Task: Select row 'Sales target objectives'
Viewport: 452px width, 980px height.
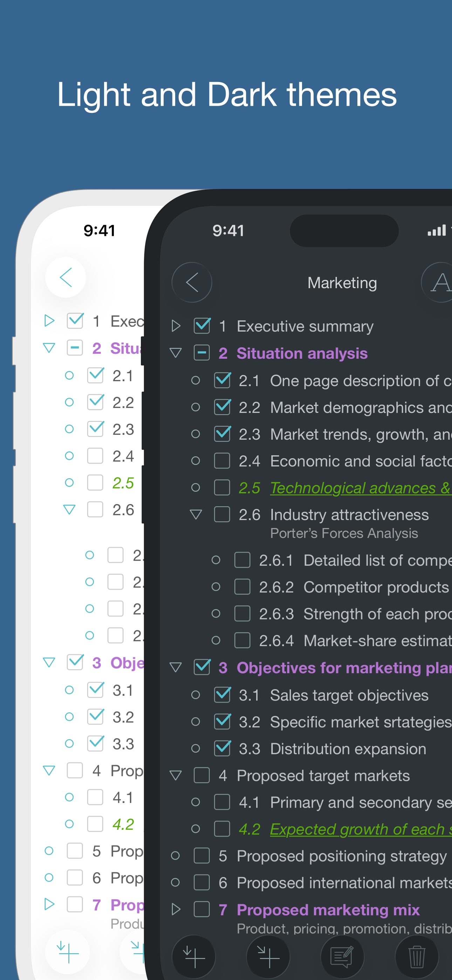Action: (x=349, y=695)
